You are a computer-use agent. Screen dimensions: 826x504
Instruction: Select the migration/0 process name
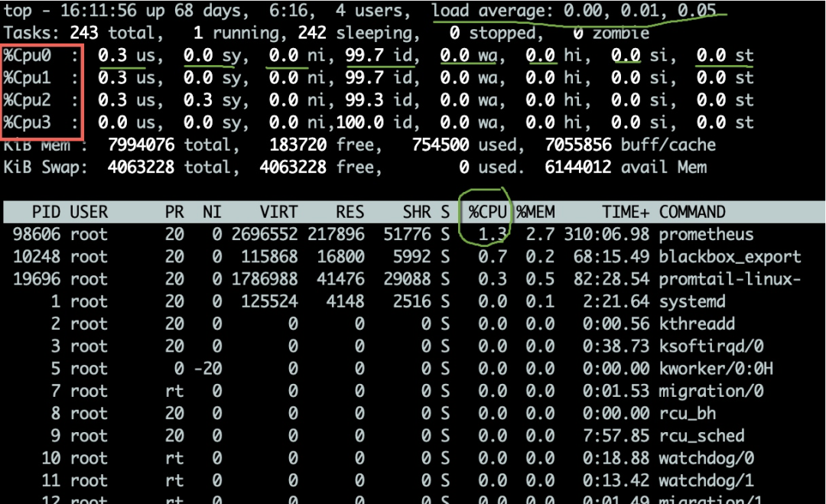coord(711,392)
